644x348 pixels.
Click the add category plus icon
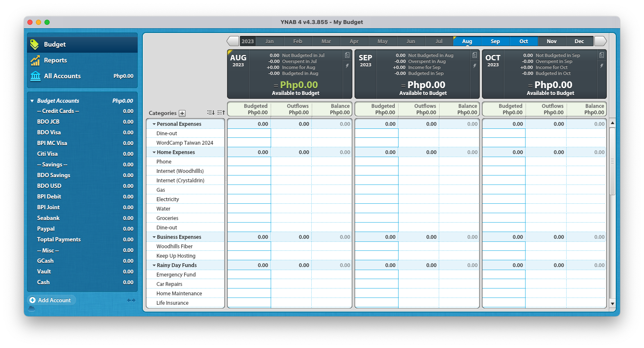(182, 113)
